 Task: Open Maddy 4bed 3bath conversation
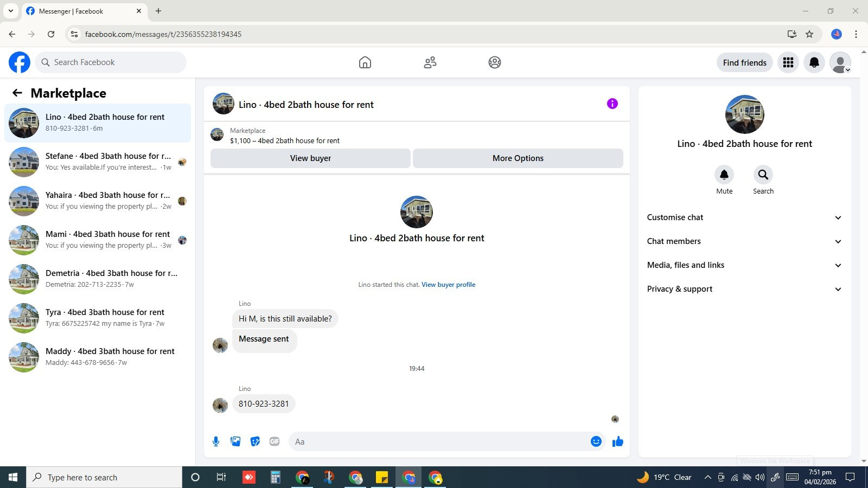coord(98,357)
